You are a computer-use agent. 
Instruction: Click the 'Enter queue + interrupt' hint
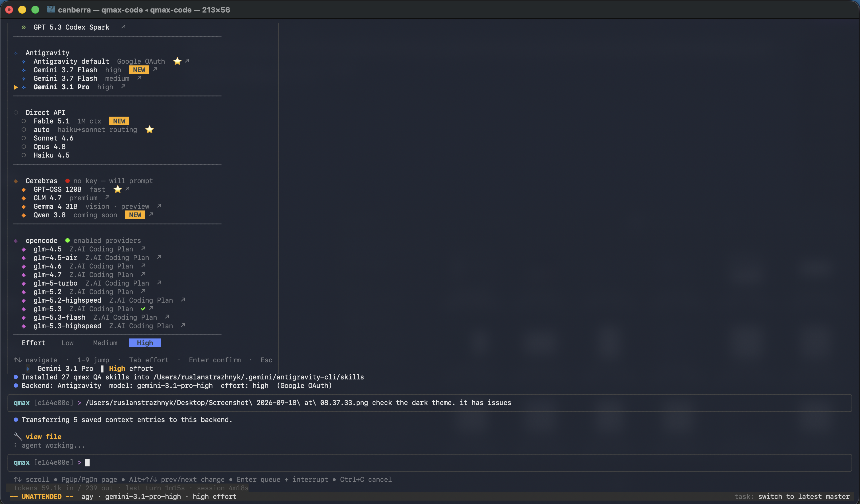(282, 479)
